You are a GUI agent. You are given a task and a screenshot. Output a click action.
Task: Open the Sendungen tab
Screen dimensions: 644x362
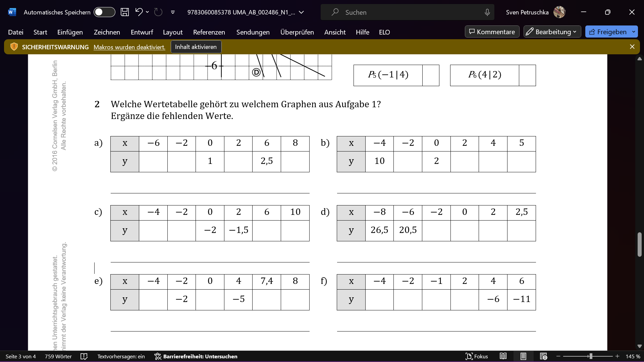coord(253,32)
